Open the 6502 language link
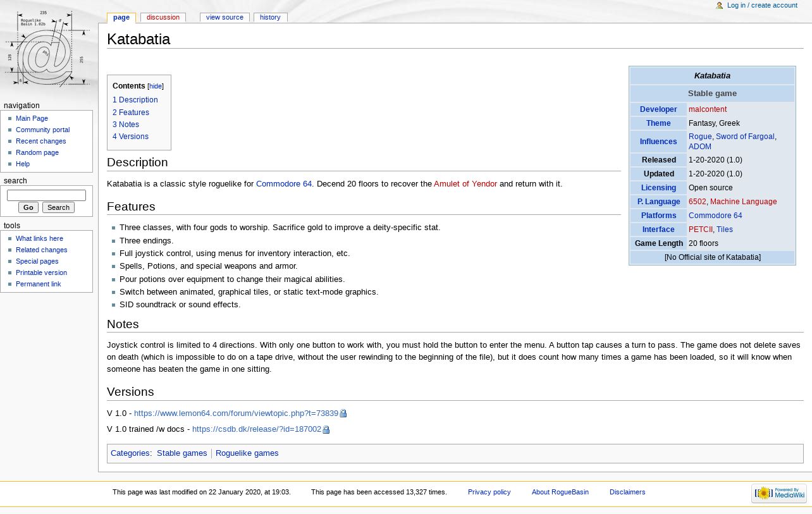This screenshot has width=812, height=514. [697, 202]
